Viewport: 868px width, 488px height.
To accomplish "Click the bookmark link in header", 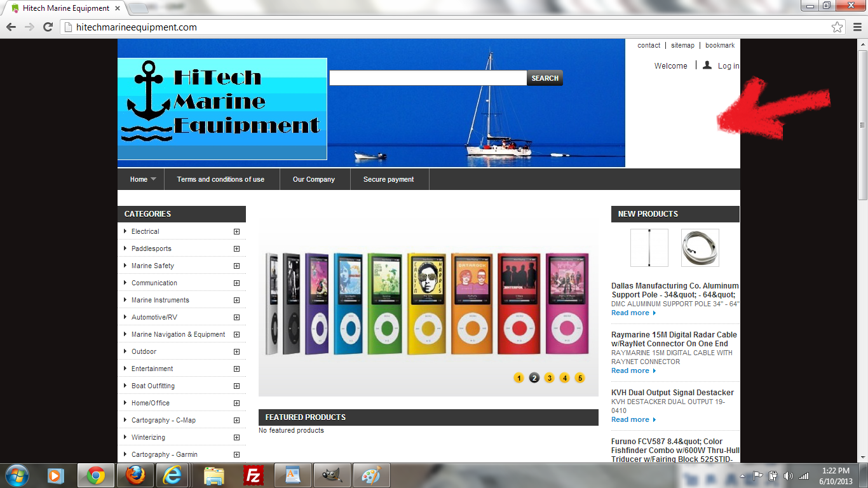I will (720, 45).
